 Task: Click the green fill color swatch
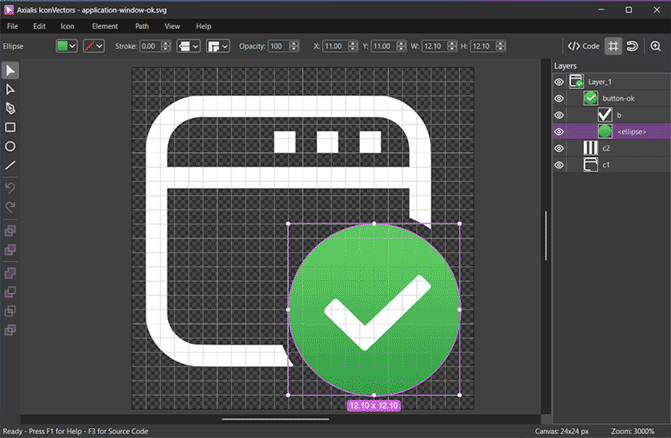click(63, 46)
